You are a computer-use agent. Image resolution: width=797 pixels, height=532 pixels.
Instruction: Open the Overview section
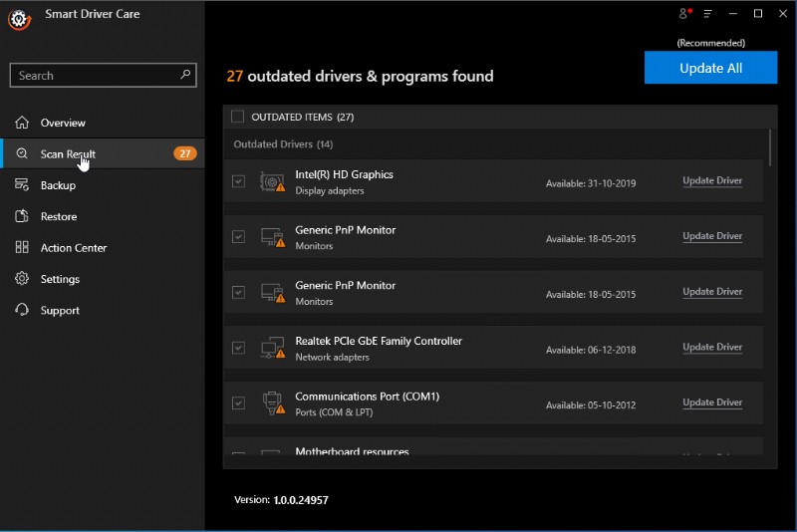pos(63,123)
